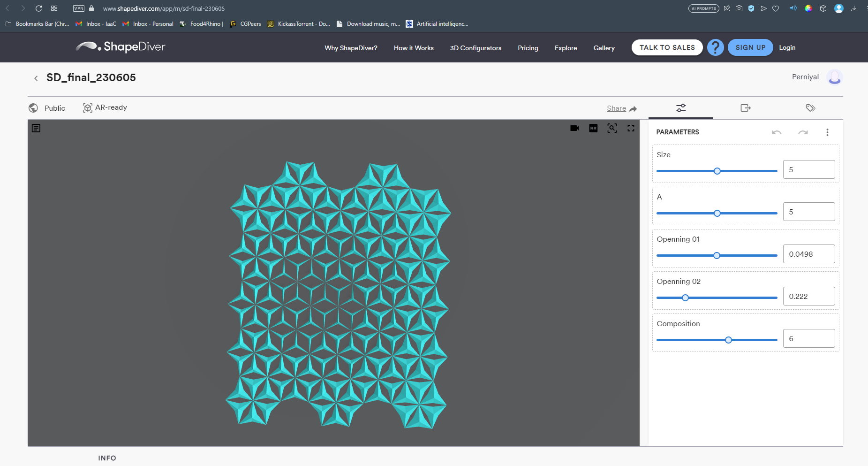Open the viewer menu icon
This screenshot has width=868, height=466.
pos(36,128)
